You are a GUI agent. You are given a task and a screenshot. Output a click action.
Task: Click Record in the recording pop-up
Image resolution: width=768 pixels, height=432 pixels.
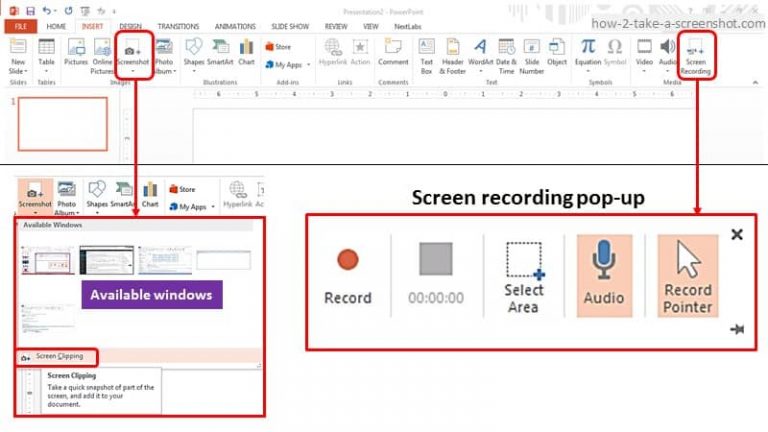(348, 275)
